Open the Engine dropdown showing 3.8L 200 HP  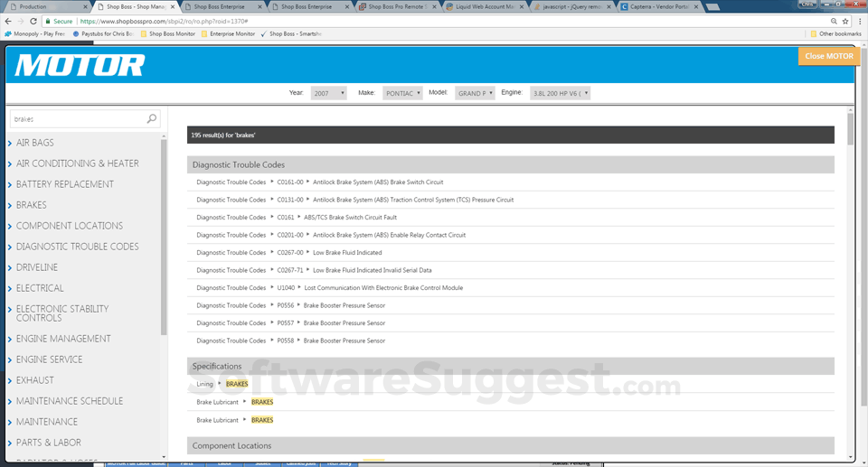560,93
